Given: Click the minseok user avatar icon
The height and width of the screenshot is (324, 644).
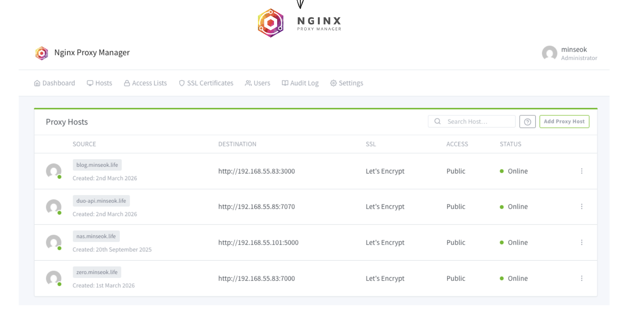Looking at the screenshot, I should pos(549,53).
